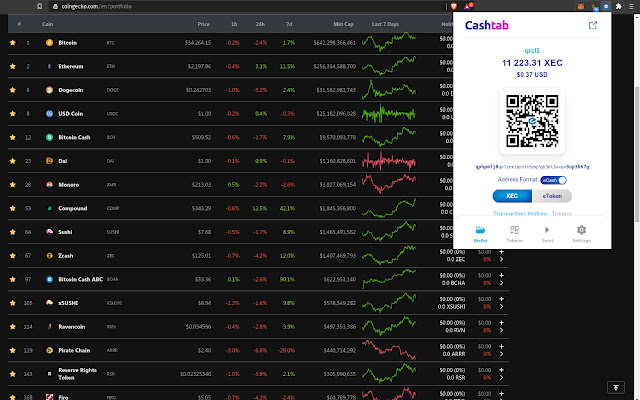Add a transaction with Bitcoin Cash ABC plus icon
This screenshot has height=400, width=640.
(x=501, y=276)
